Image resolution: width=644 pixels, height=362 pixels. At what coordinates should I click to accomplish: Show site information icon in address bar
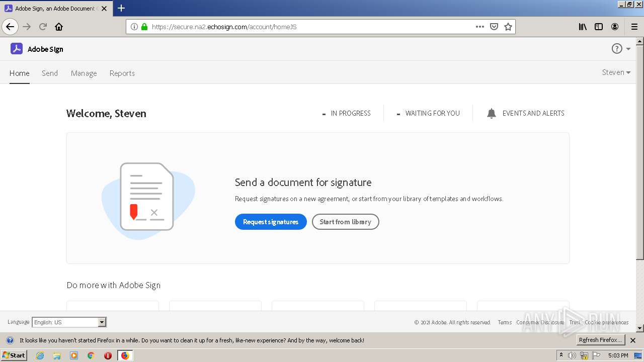tap(134, 27)
